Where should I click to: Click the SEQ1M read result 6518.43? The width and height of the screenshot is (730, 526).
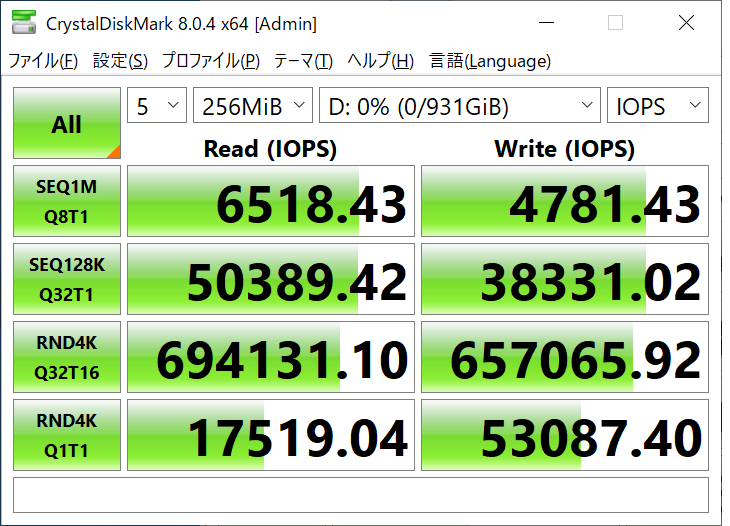271,201
